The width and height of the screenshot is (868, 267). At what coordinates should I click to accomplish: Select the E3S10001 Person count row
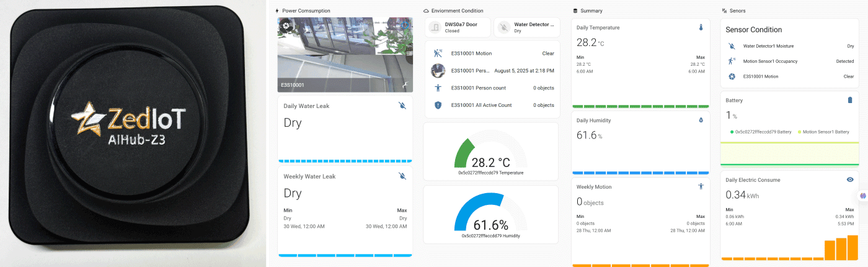pyautogui.click(x=492, y=88)
